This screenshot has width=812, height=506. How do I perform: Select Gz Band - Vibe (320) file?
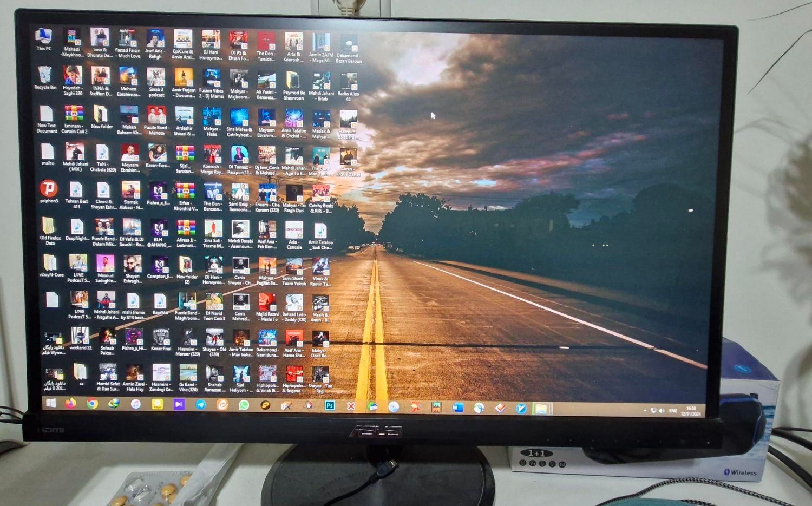188,378
